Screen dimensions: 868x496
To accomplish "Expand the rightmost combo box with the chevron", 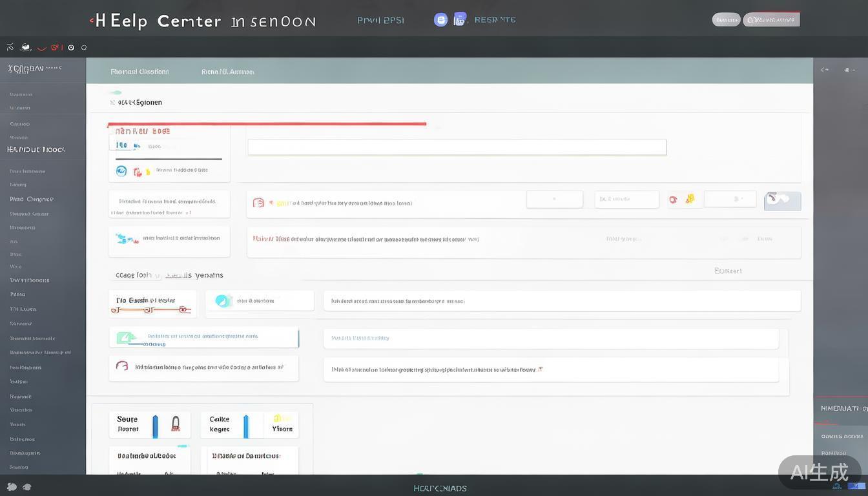I will (x=730, y=199).
